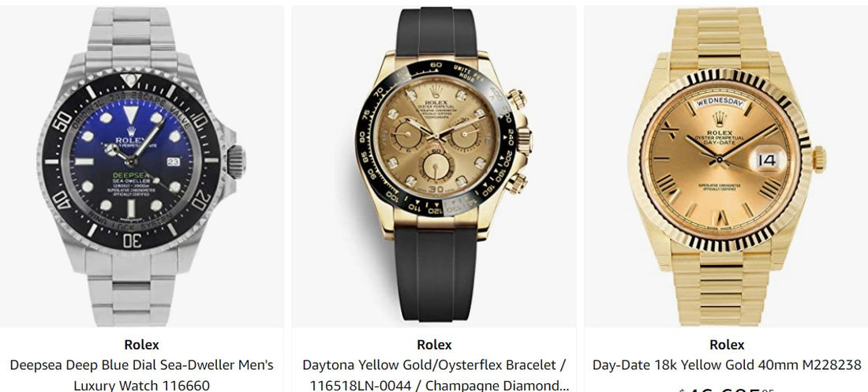Click Rolex brand label under Deepsea watch
Viewport: 868px width, 392px height.
coord(142,345)
